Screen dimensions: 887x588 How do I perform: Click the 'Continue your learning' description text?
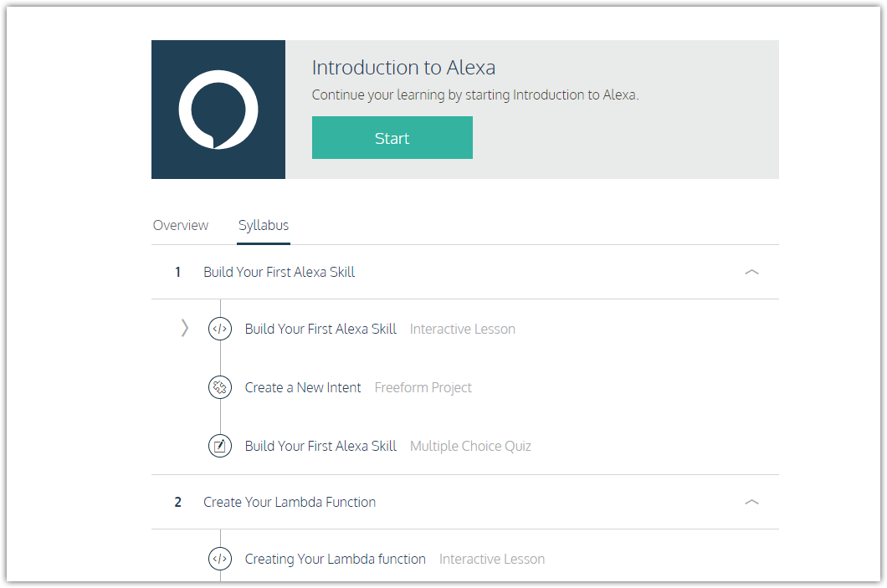point(475,95)
